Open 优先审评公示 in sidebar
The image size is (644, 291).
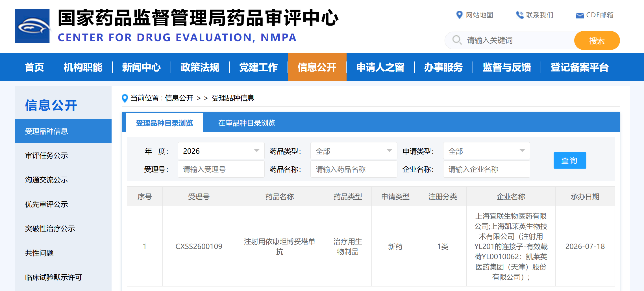[63, 204]
